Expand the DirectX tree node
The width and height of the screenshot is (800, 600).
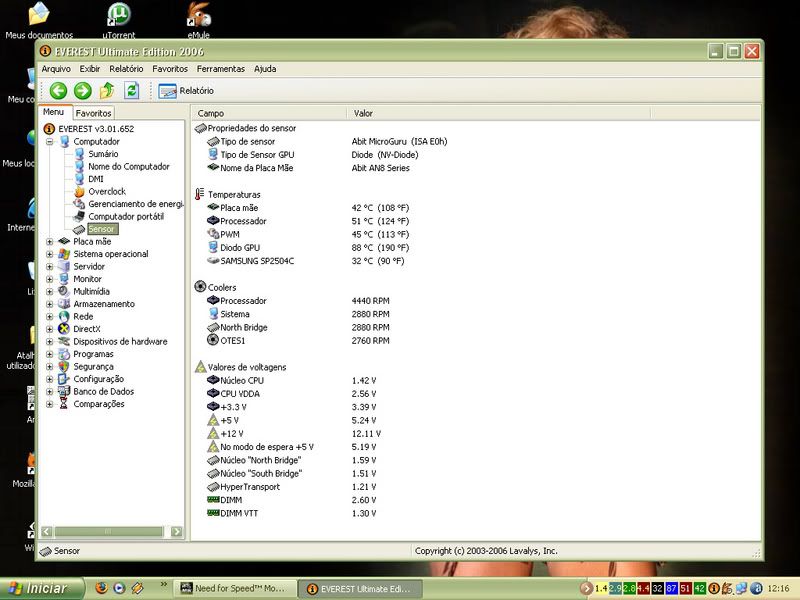tap(49, 329)
